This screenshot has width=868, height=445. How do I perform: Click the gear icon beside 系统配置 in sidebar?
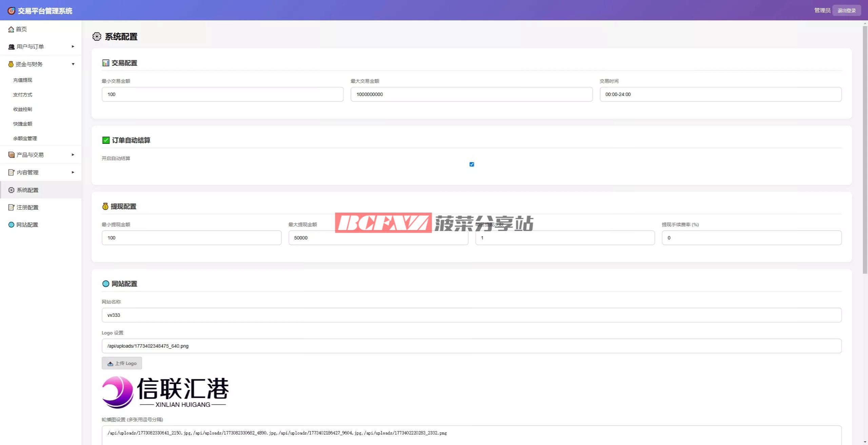pos(12,190)
